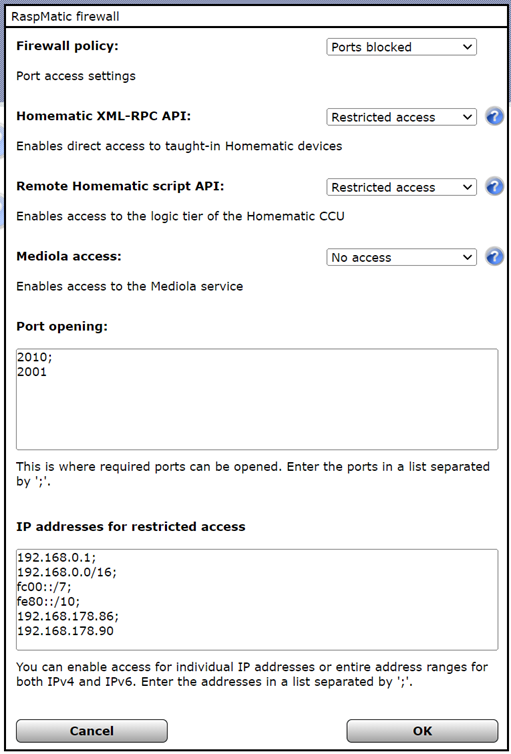Click the fc00::/7 address entry

coord(45,587)
